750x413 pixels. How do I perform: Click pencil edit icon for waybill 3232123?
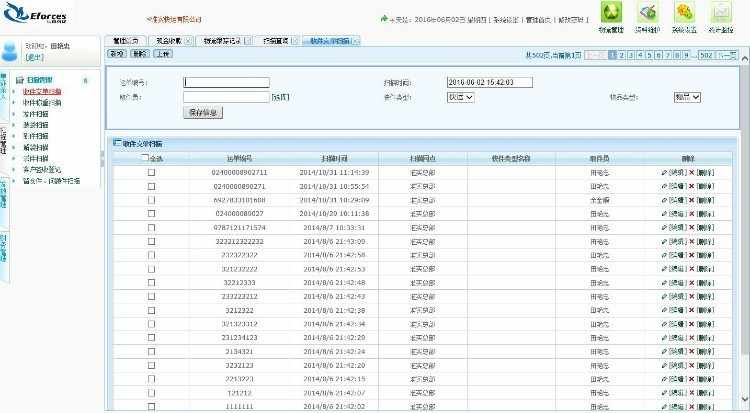pos(663,365)
